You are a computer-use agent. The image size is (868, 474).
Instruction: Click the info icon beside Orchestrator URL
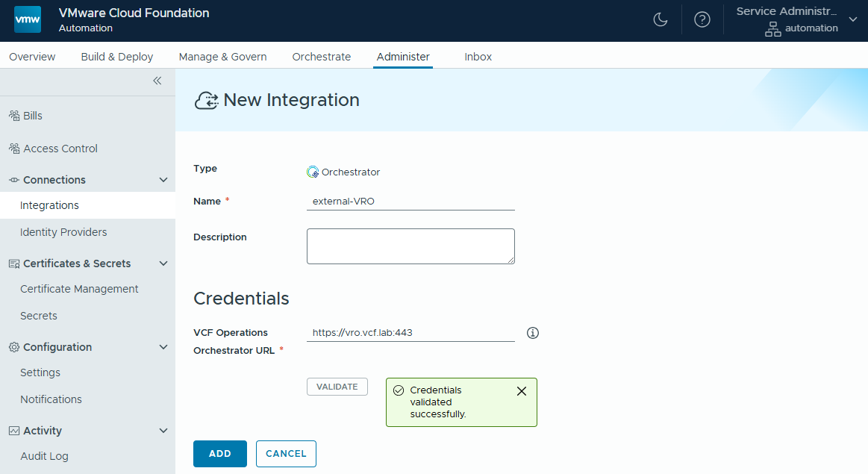(x=533, y=333)
